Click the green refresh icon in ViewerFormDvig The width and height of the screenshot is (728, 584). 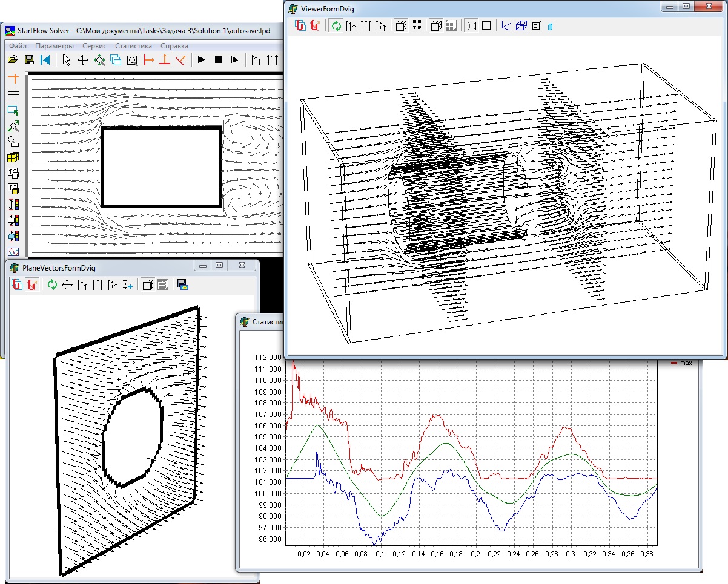pyautogui.click(x=336, y=25)
